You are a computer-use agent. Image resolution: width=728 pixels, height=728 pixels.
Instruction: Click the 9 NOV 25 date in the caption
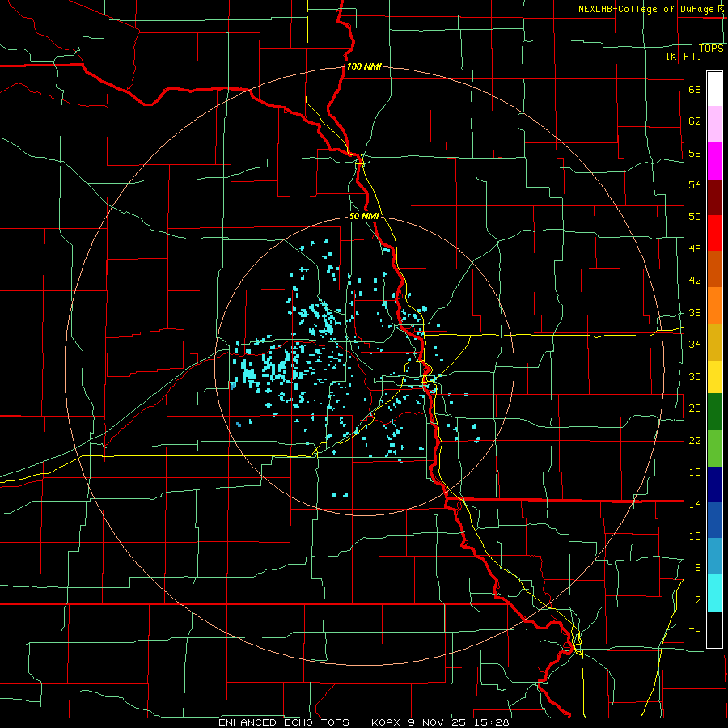click(438, 722)
